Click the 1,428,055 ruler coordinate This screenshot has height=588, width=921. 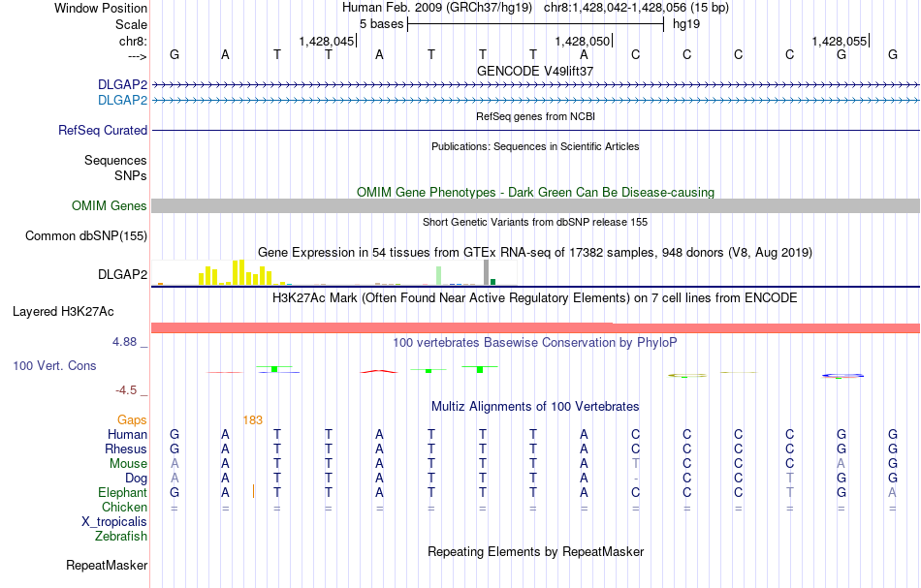click(x=840, y=41)
